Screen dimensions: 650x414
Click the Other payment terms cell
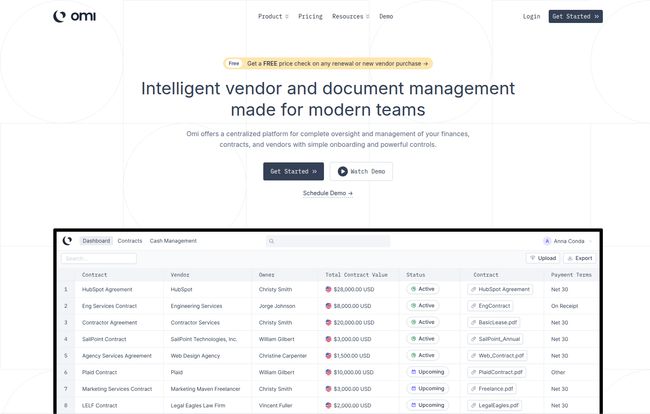pos(558,372)
